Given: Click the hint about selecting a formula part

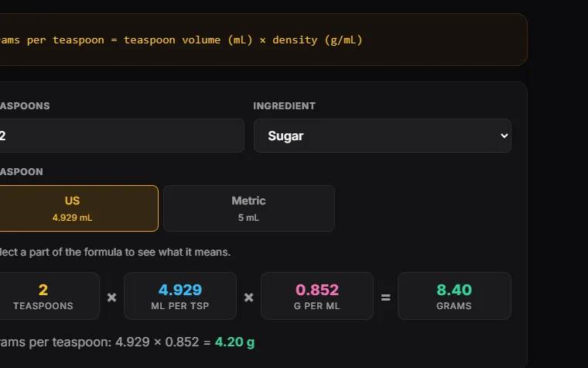Looking at the screenshot, I should tap(115, 252).
